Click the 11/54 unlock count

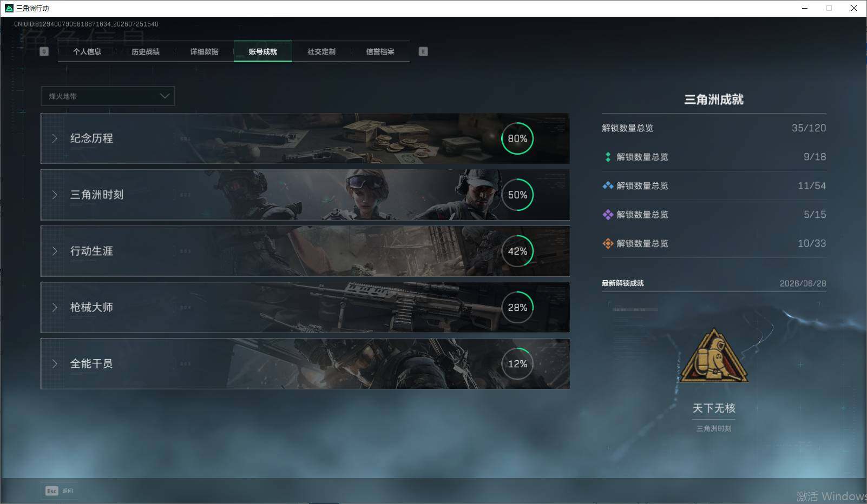click(x=812, y=185)
